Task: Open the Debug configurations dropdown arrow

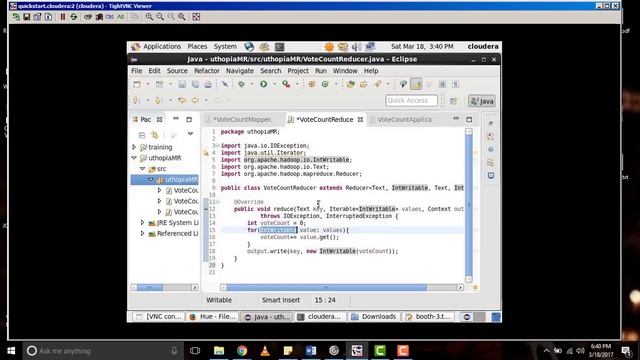Action: click(252, 84)
